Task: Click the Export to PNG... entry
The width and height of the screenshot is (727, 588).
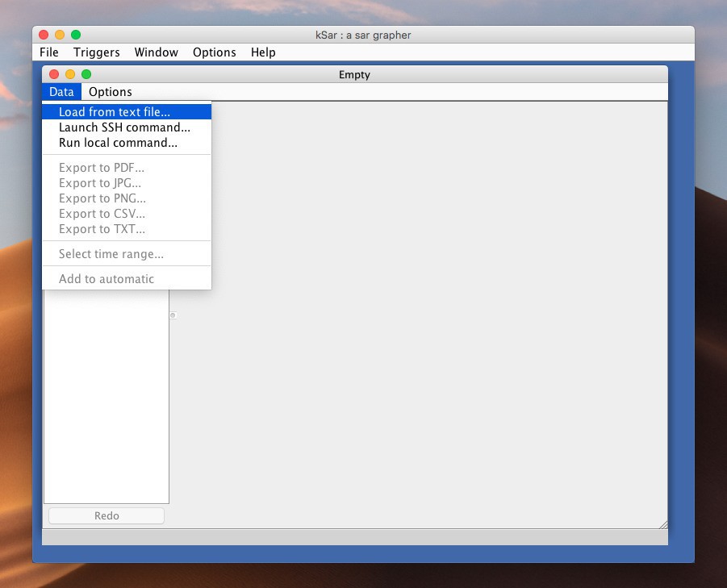Action: click(127, 198)
